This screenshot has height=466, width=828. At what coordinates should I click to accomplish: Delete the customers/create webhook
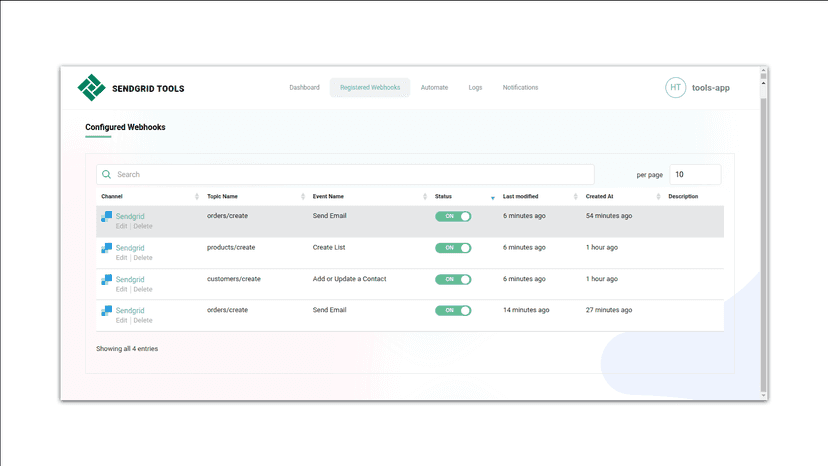[143, 290]
